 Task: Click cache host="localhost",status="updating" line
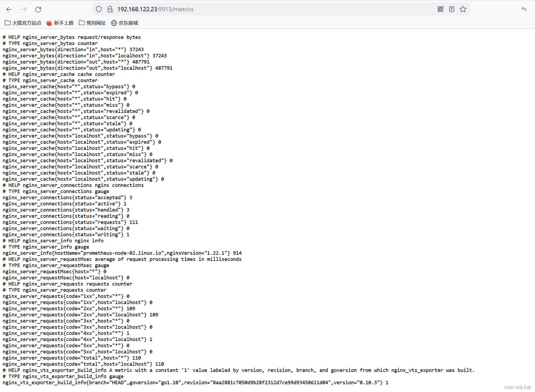point(83,179)
